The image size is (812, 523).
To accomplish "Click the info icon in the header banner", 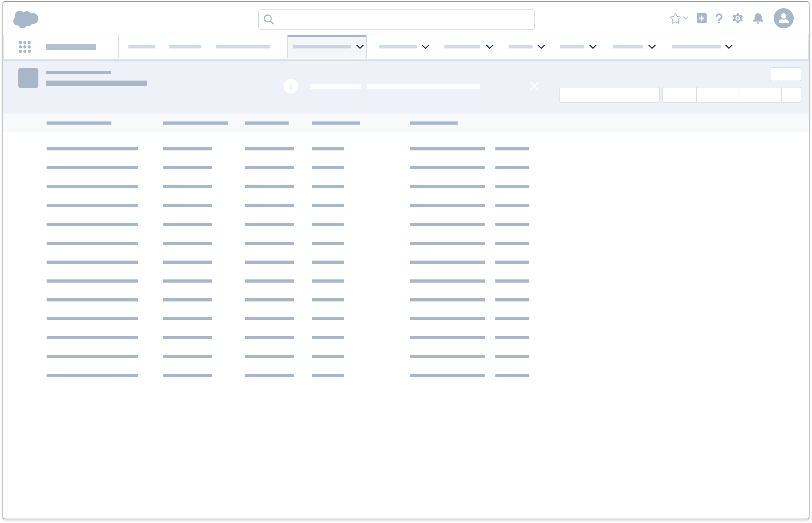I will coord(291,86).
